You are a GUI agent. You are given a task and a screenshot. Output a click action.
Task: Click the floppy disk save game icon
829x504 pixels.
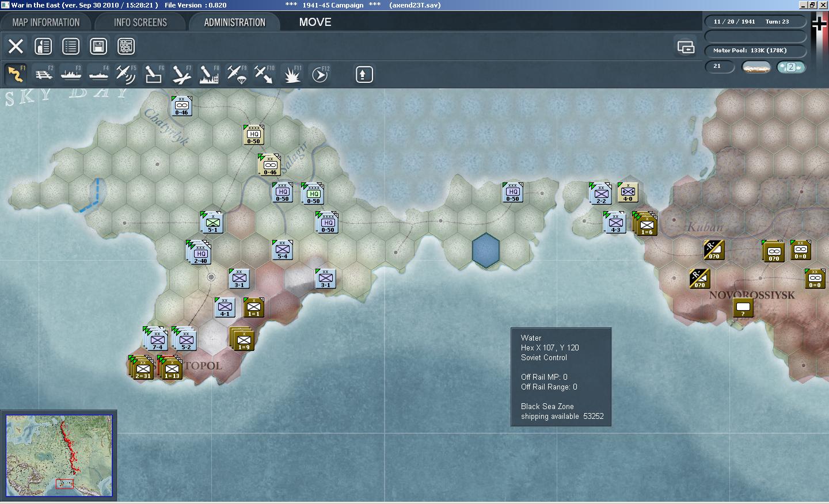(x=98, y=46)
